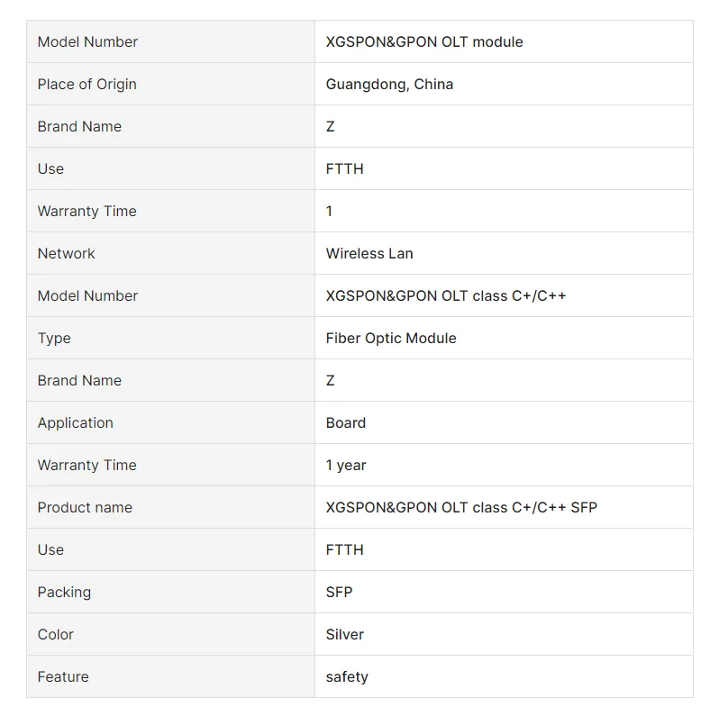
Task: Select the "1 year" warranty value
Action: 346,465
